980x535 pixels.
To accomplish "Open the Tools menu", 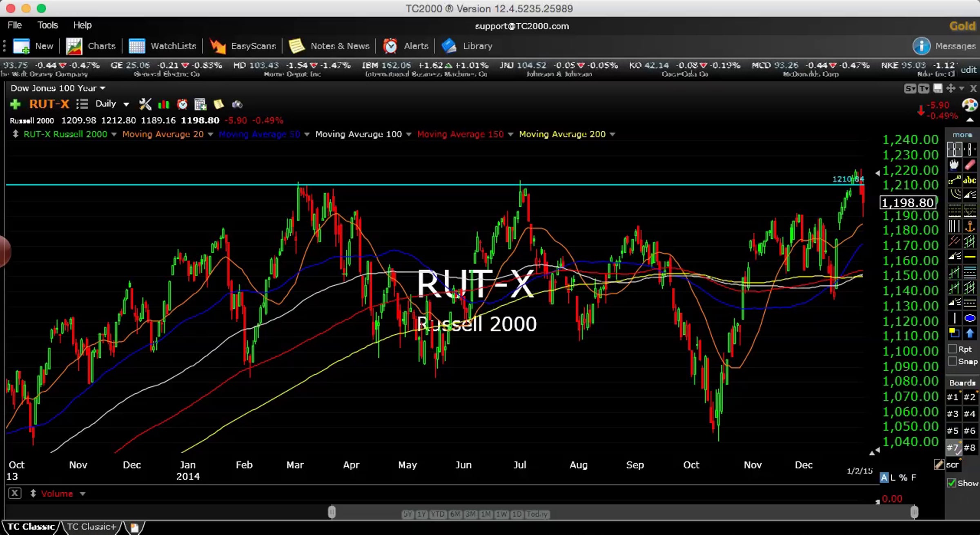I will [48, 25].
